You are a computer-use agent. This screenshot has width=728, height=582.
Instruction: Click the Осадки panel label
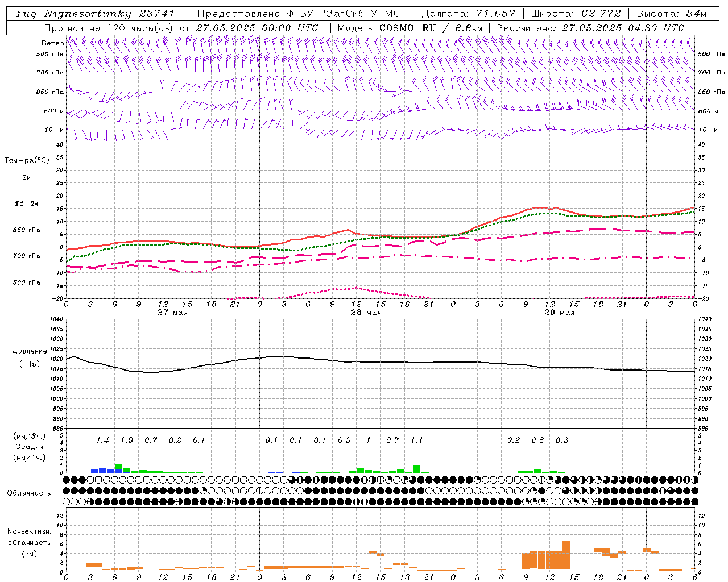click(29, 447)
